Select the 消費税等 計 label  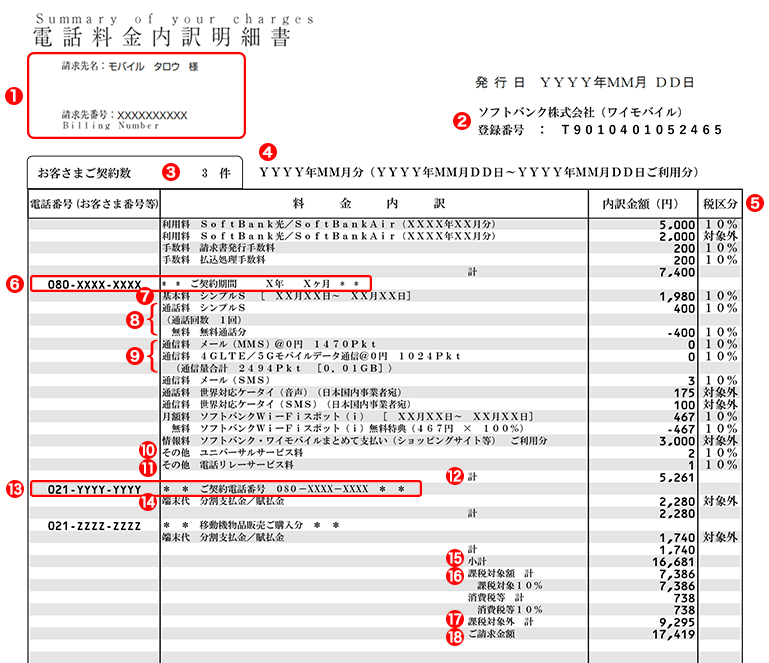(x=496, y=597)
